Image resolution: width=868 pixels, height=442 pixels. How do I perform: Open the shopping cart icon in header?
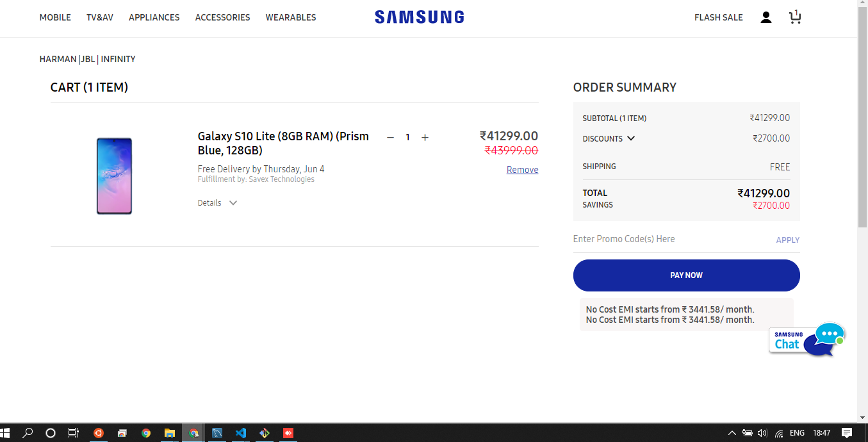[795, 17]
